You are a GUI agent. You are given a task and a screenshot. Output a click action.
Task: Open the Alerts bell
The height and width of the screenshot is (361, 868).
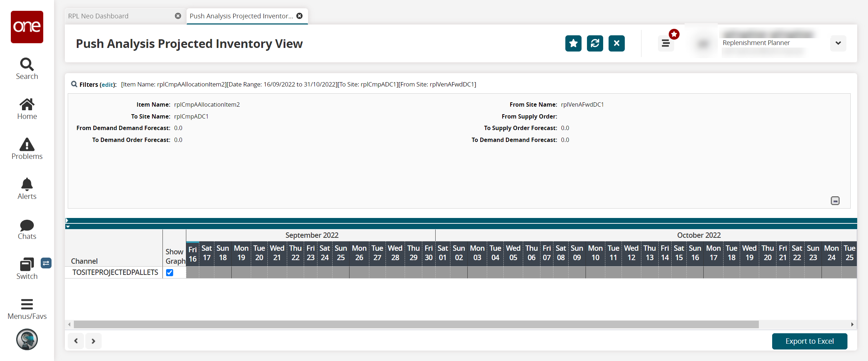[x=27, y=189]
